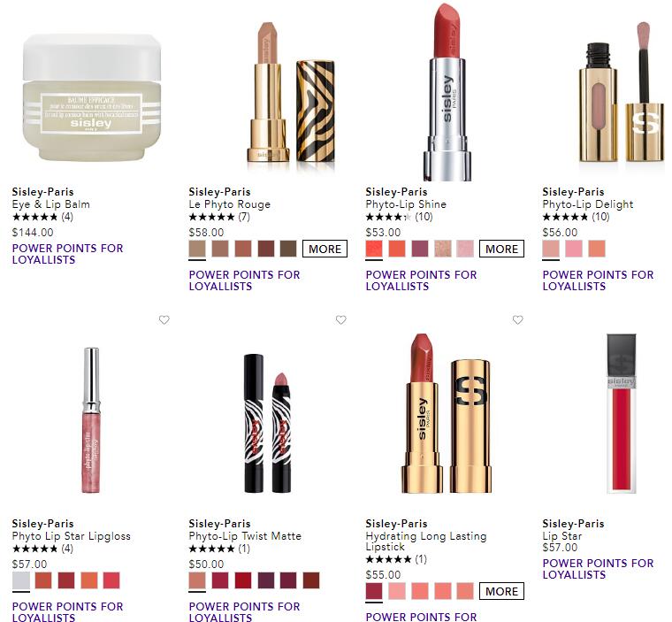Open Phyto-Lip Delight product title link

588,204
